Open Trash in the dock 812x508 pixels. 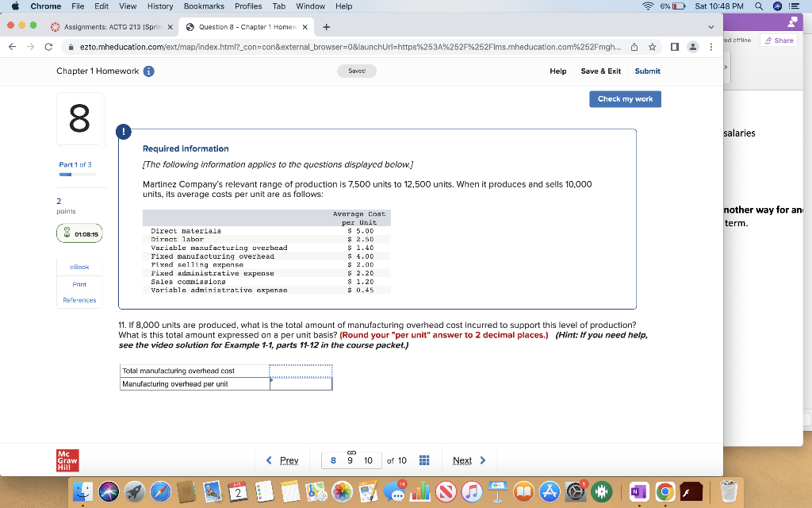(x=729, y=491)
